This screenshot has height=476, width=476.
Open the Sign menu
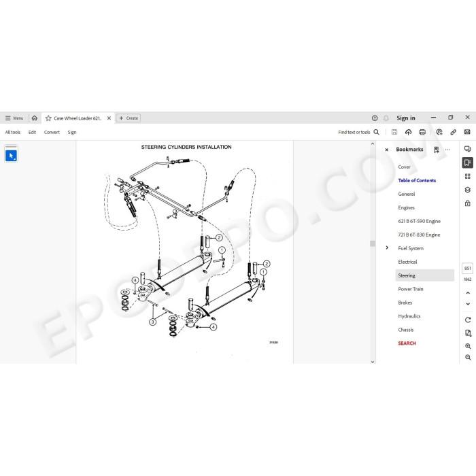click(72, 132)
